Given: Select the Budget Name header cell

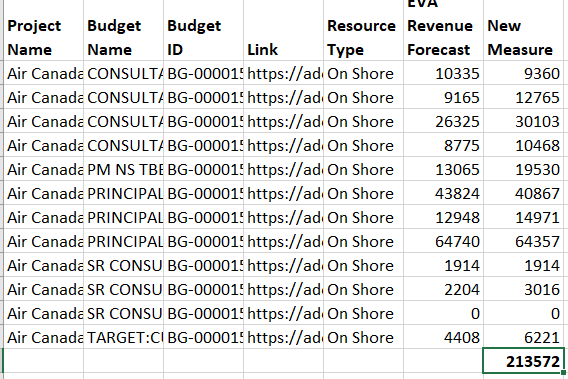Looking at the screenshot, I should tap(124, 30).
